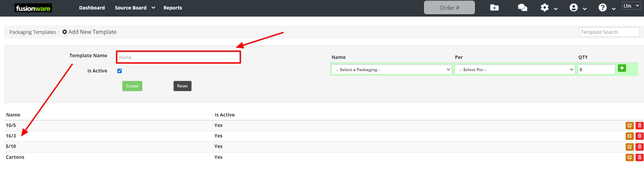Open the settings gear menu
644x170 pixels.
[548, 8]
